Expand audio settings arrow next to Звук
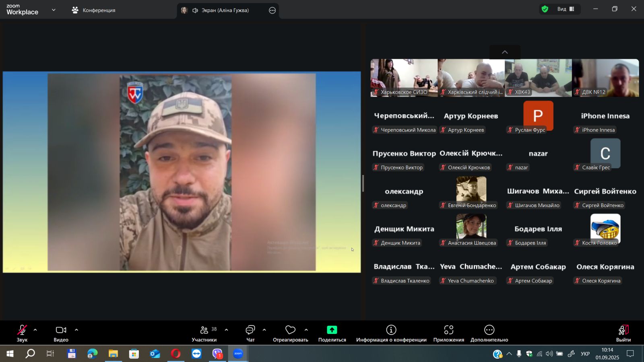644x362 pixels. click(x=35, y=330)
